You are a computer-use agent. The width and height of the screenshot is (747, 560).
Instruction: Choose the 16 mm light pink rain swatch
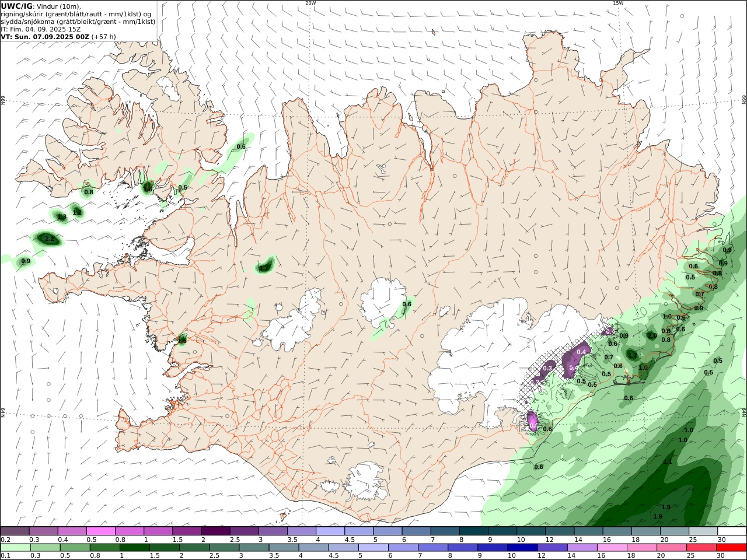pos(612,547)
